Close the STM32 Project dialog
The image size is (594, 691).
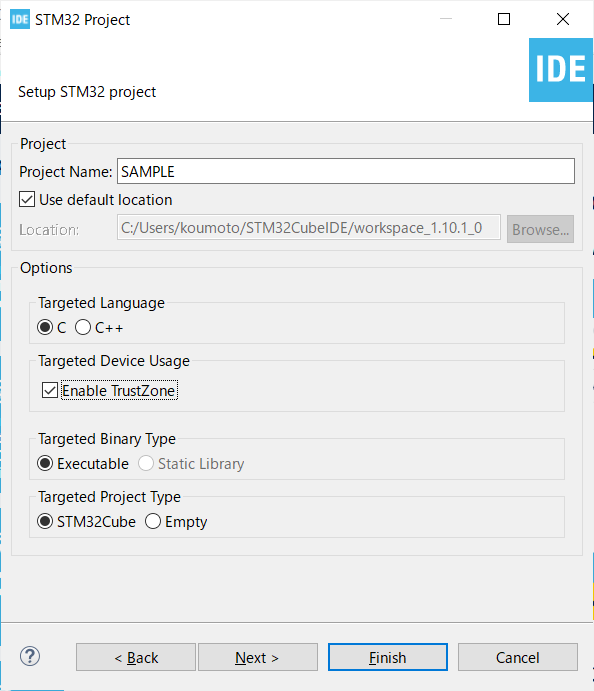[563, 19]
